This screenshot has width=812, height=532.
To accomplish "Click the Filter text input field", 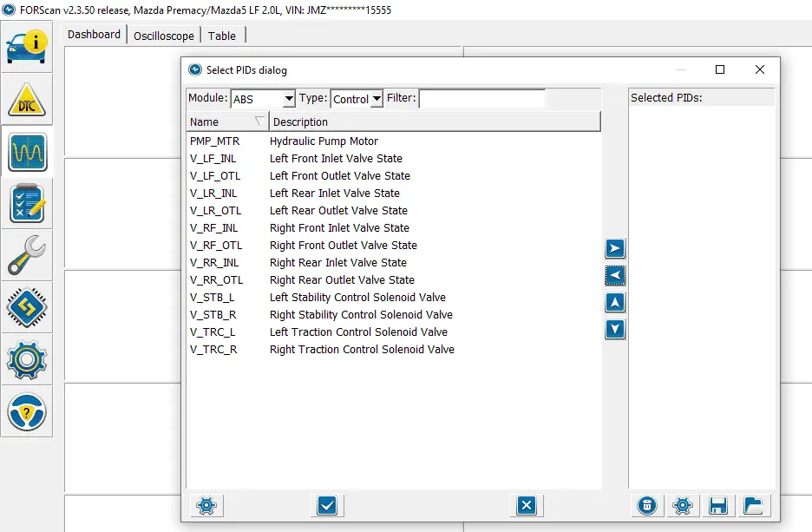I will click(x=482, y=99).
